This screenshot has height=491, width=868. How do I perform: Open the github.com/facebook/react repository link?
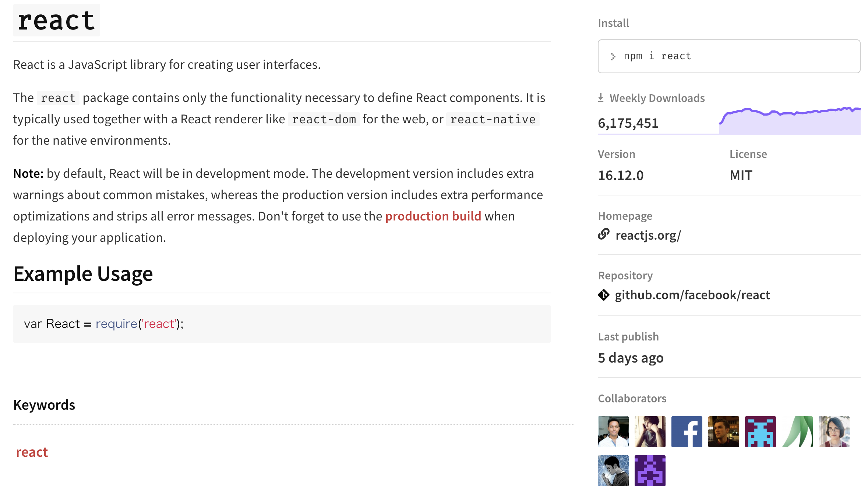coord(692,294)
